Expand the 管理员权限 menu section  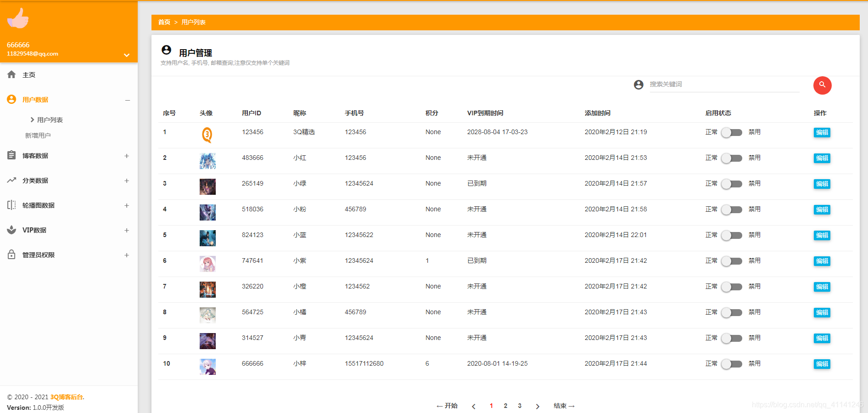point(127,255)
